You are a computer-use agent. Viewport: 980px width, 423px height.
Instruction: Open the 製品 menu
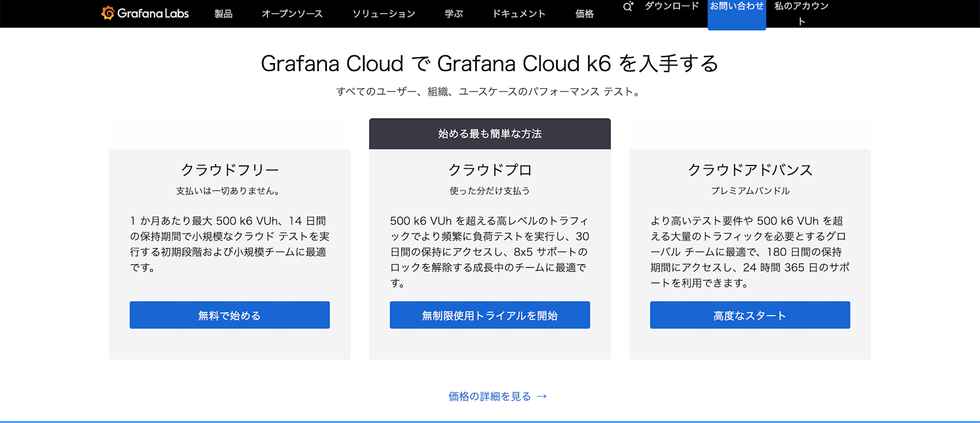coord(223,14)
